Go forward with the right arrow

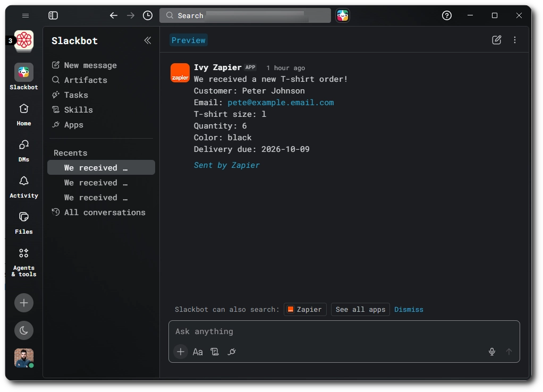point(131,15)
